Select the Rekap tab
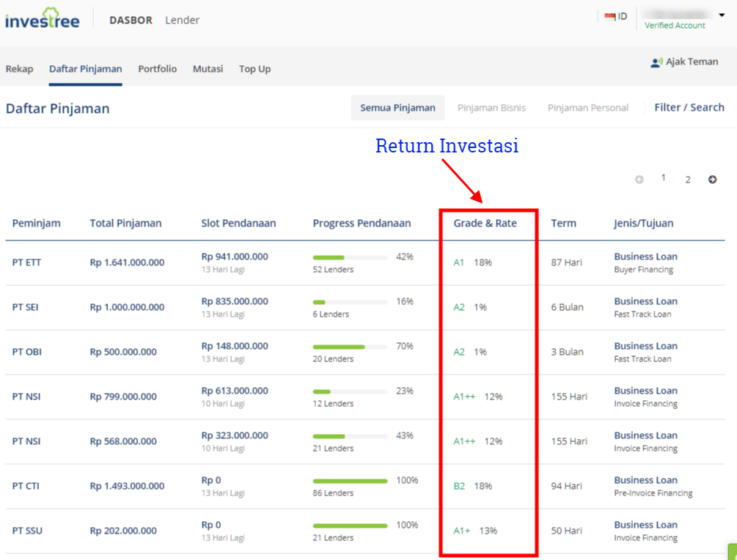737x560 pixels. [19, 68]
